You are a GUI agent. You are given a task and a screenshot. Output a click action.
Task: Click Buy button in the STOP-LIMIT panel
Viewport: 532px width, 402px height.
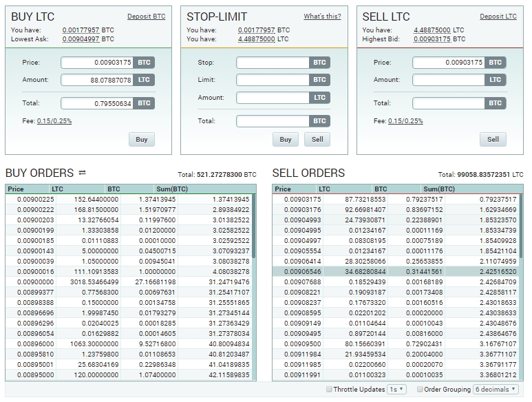point(286,139)
